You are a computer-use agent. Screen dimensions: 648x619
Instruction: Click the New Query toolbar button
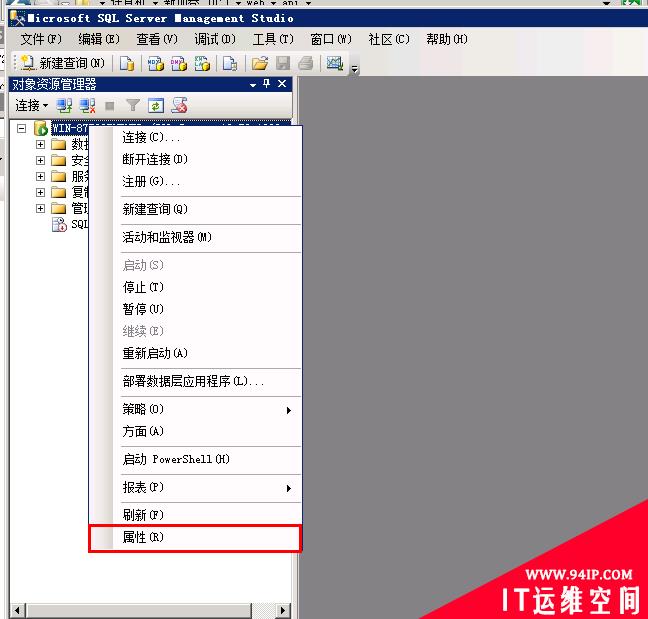point(62,63)
